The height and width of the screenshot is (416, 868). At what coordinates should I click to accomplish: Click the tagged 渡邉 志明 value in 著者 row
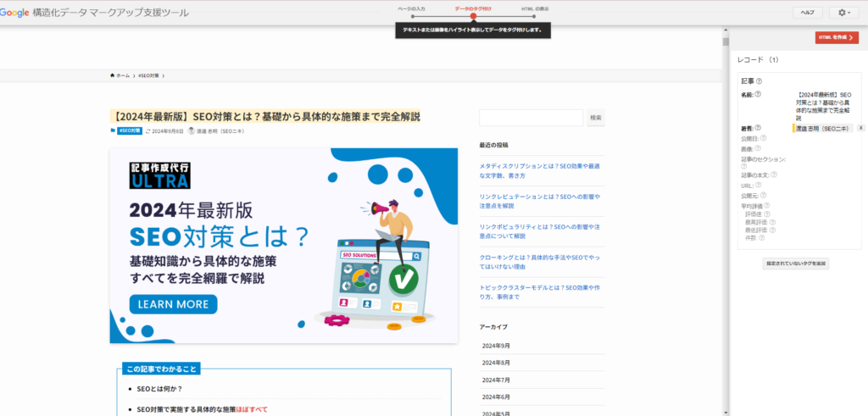click(x=822, y=128)
